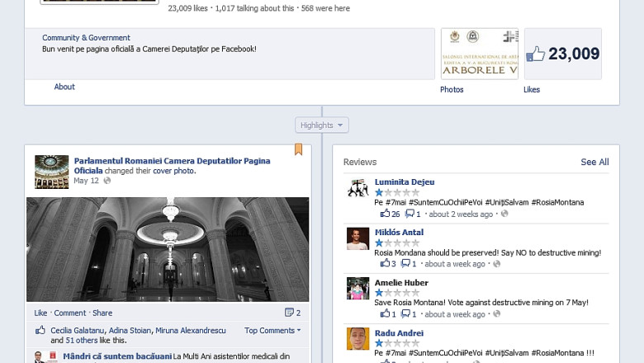This screenshot has height=363, width=644.
Task: Open the page name link in post header
Action: tap(172, 166)
